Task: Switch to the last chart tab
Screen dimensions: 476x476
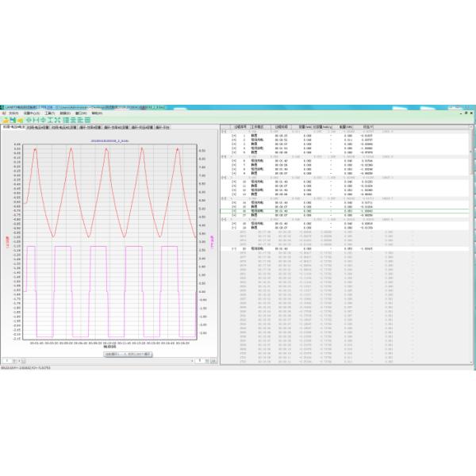Action: click(163, 126)
